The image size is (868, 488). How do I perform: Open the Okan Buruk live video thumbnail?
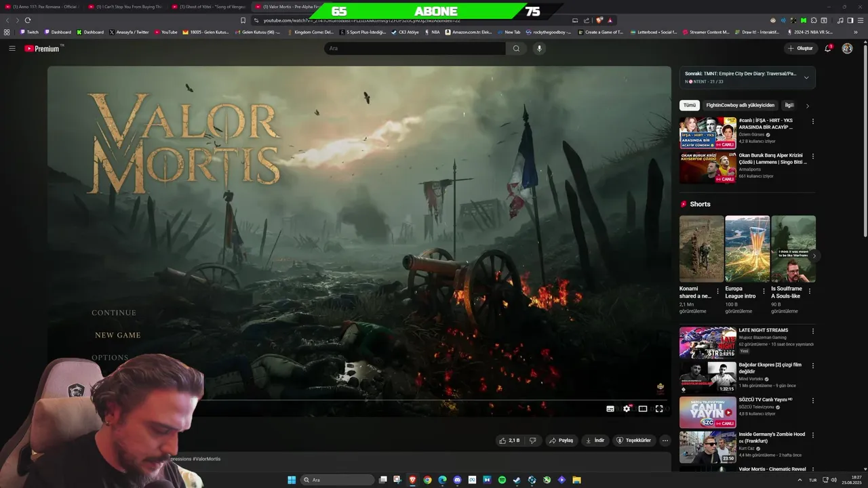[x=708, y=167]
